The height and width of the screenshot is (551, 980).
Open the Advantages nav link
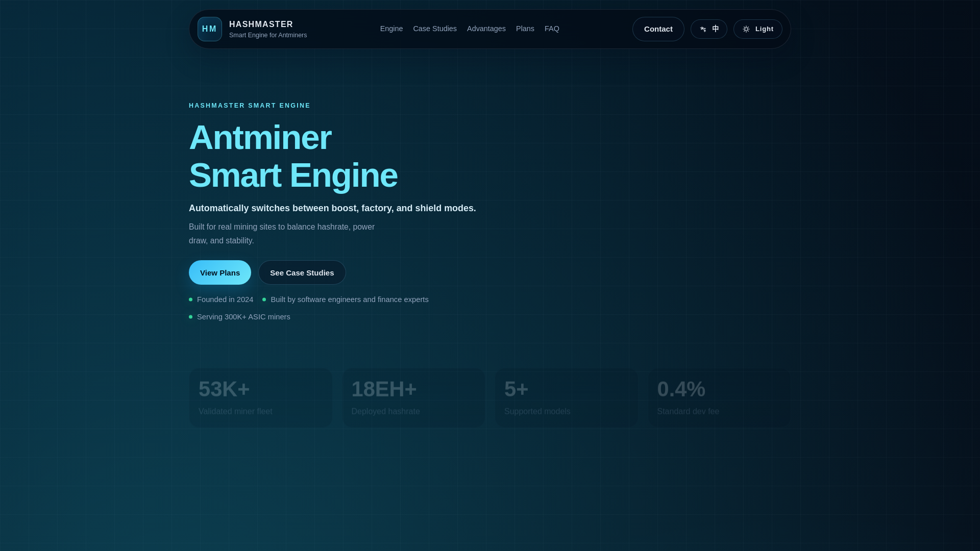pyautogui.click(x=486, y=29)
